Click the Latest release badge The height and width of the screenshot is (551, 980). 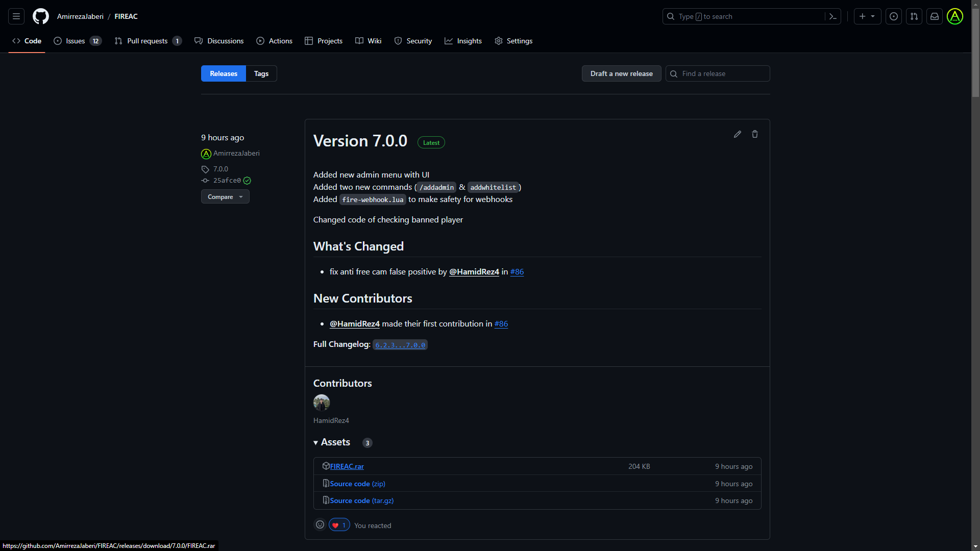coord(431,143)
